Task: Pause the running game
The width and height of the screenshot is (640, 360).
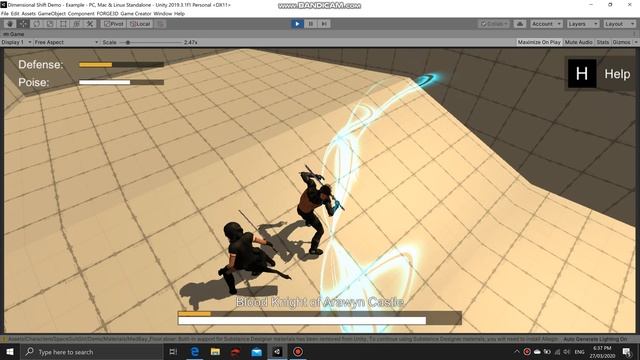Action: click(311, 24)
